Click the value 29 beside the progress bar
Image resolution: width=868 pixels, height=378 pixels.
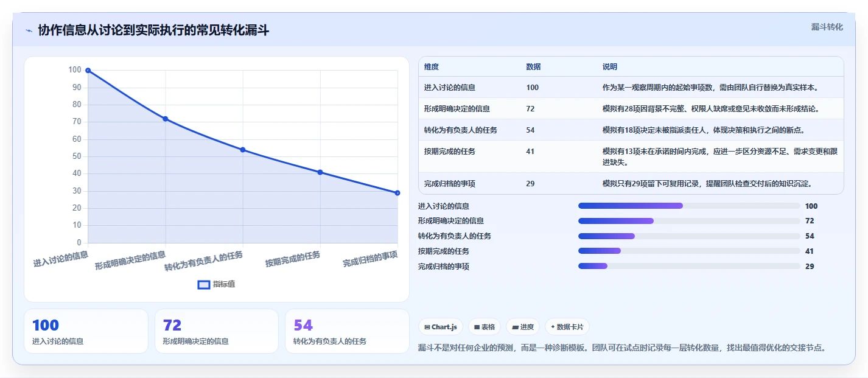pos(810,267)
